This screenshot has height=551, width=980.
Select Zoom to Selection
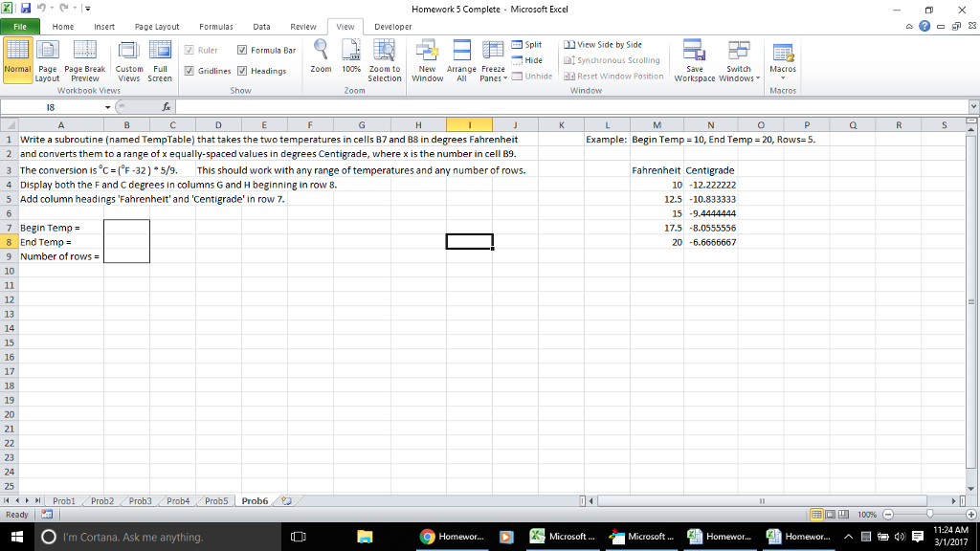[384, 59]
